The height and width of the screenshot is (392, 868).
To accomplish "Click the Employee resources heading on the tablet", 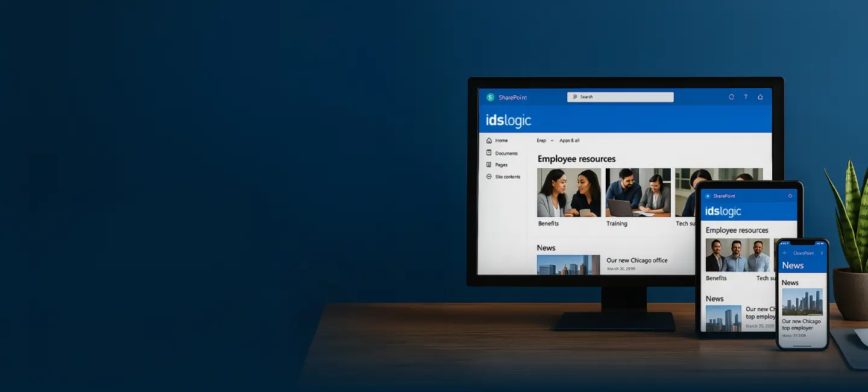I will click(737, 230).
